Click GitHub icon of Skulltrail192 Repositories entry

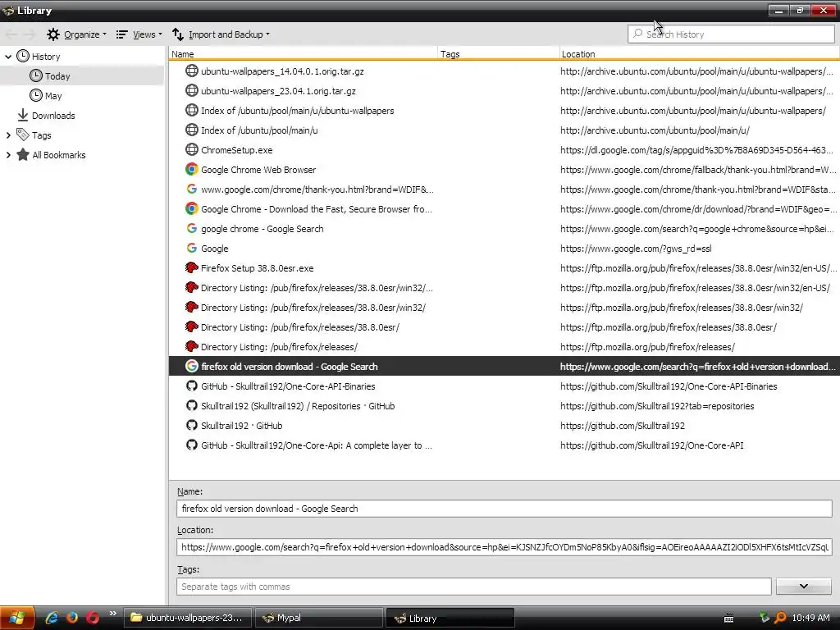pyautogui.click(x=191, y=405)
